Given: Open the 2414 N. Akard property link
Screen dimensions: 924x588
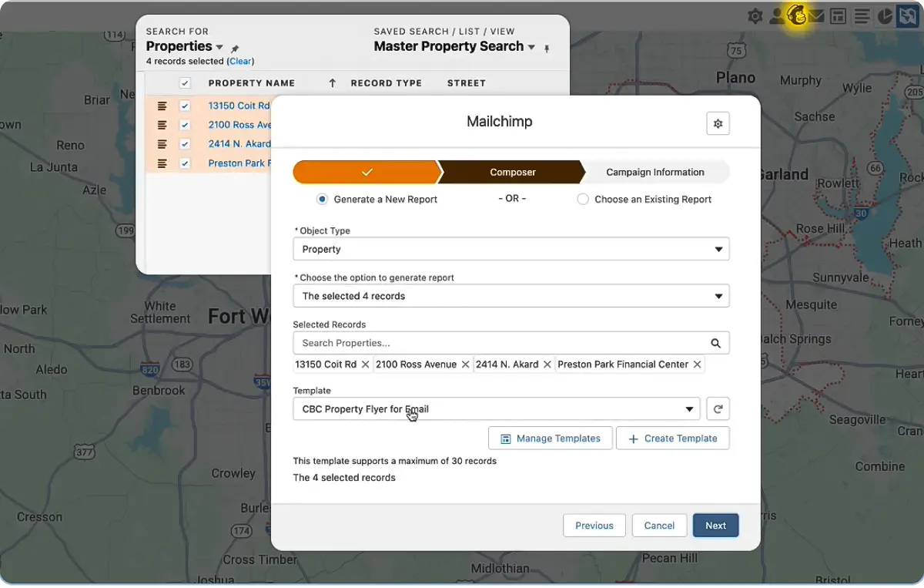Looking at the screenshot, I should [239, 144].
